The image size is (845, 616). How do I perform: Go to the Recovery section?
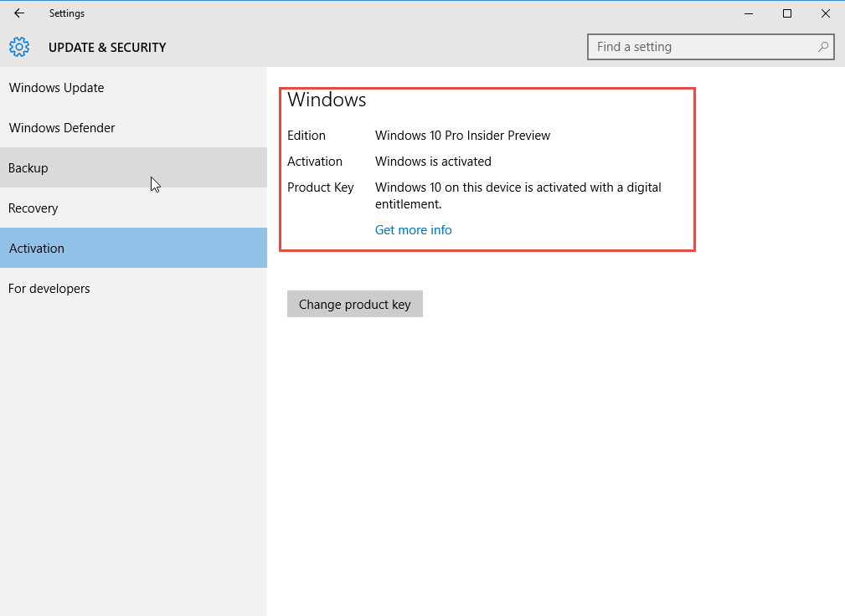134,208
